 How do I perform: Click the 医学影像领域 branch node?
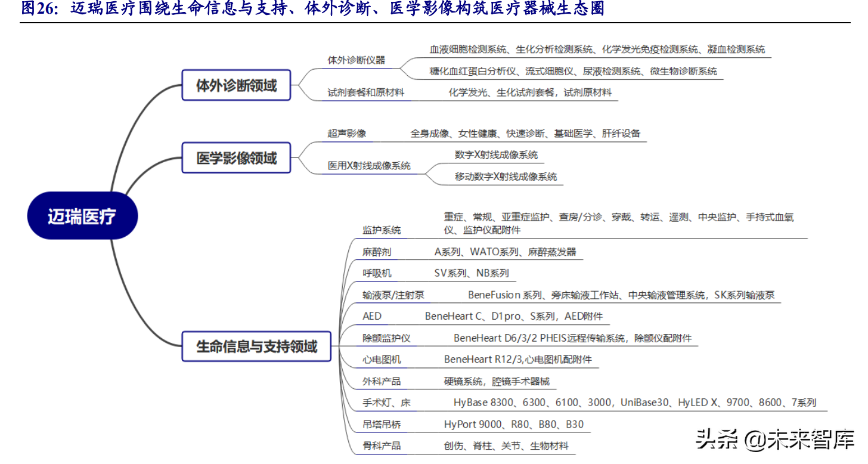(236, 157)
